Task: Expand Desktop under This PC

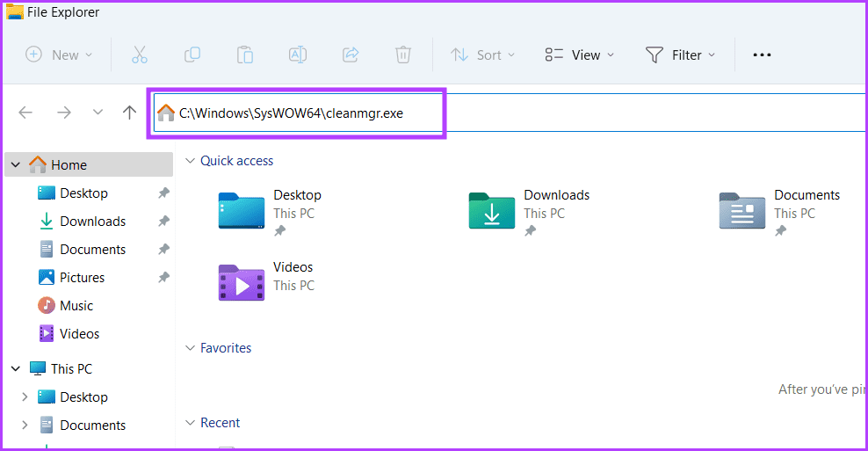Action: coord(25,396)
